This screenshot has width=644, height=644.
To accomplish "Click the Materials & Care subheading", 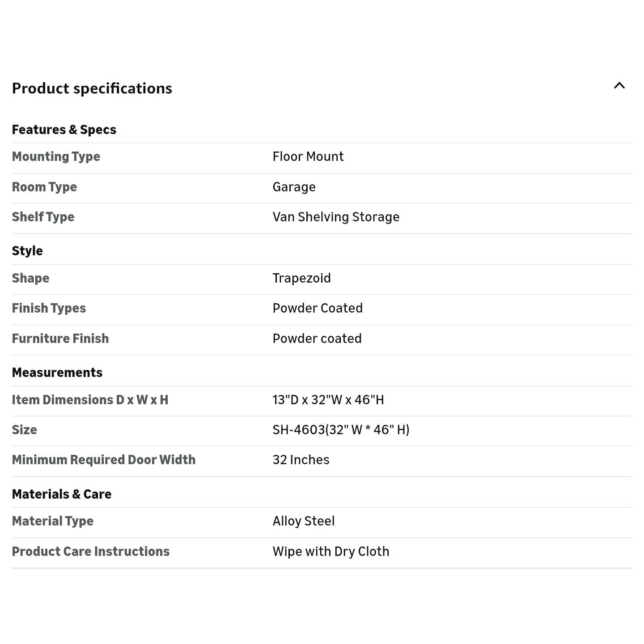I will coord(62,494).
